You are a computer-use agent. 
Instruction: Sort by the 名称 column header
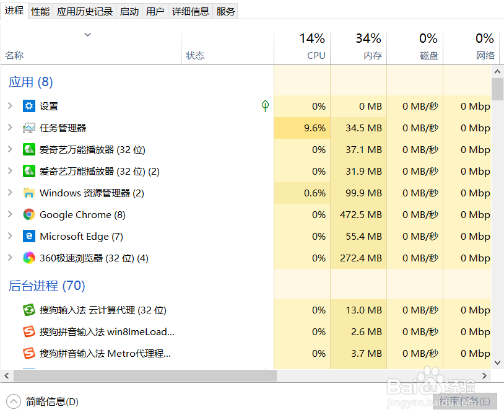pos(90,48)
